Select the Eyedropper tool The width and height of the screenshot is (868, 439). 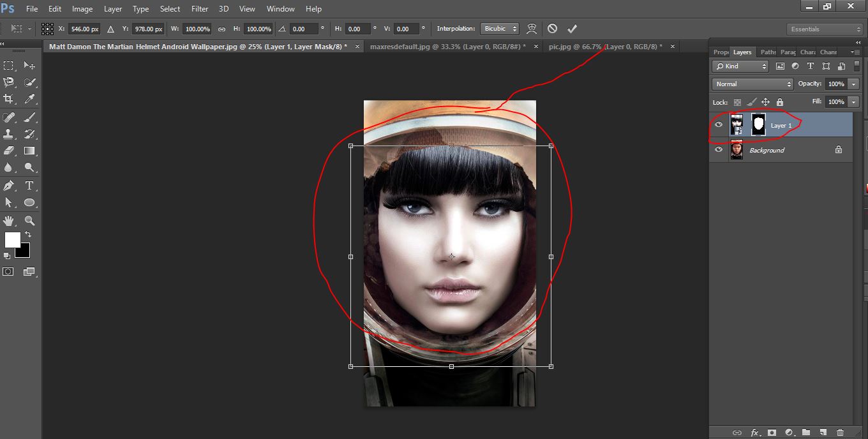coord(29,99)
